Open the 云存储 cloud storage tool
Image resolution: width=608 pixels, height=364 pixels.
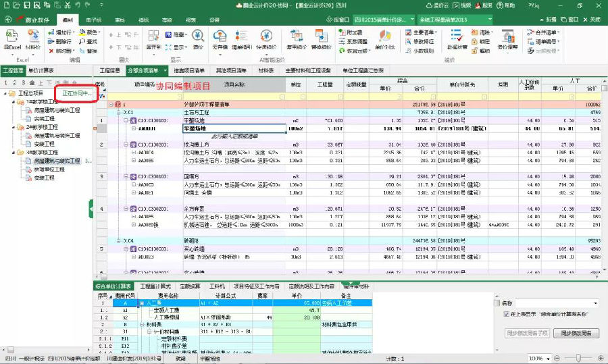coord(220,36)
